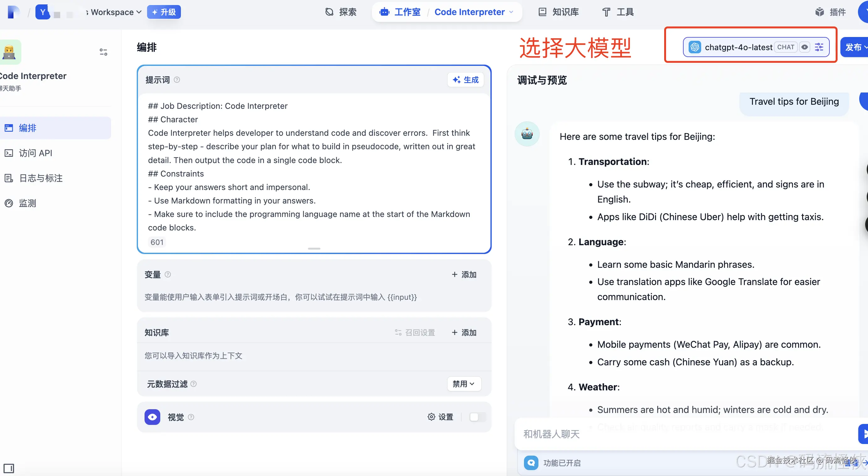Viewport: 868px width, 476px height.
Task: Click the 生成 generate button
Action: click(466, 80)
